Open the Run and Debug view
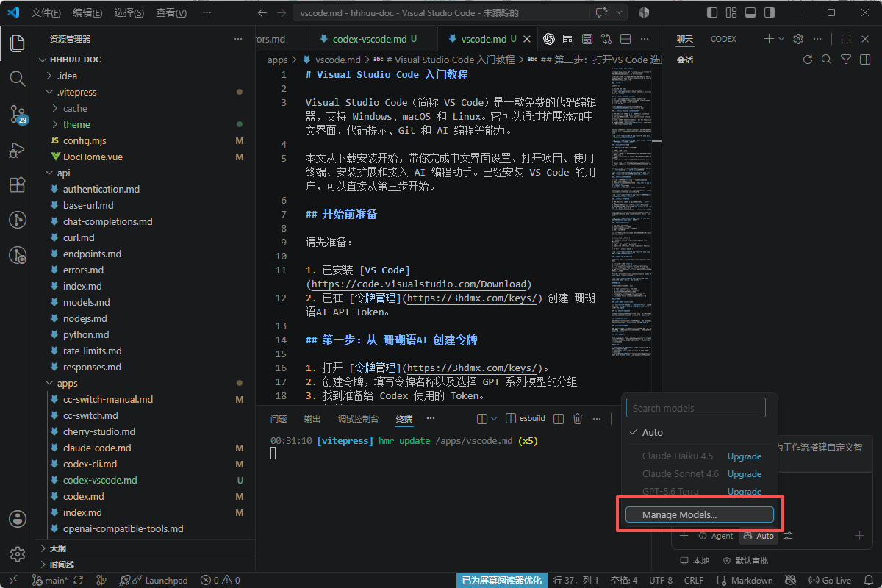Screen dimensions: 882x588 point(17,149)
